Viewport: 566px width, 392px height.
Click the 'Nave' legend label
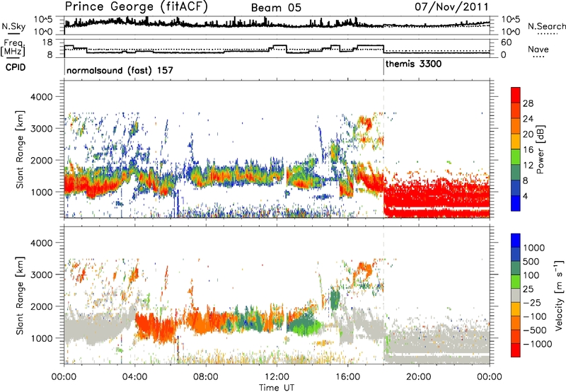click(538, 49)
